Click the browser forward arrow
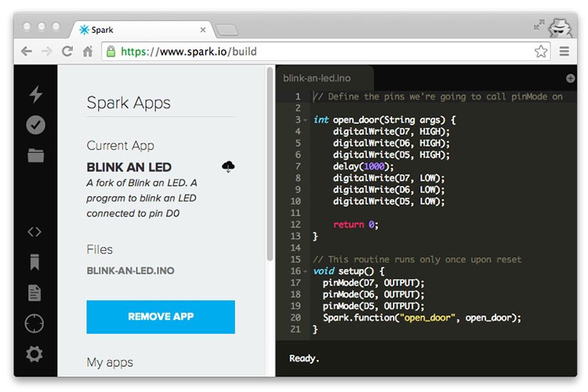The height and width of the screenshot is (392, 588). (46, 51)
